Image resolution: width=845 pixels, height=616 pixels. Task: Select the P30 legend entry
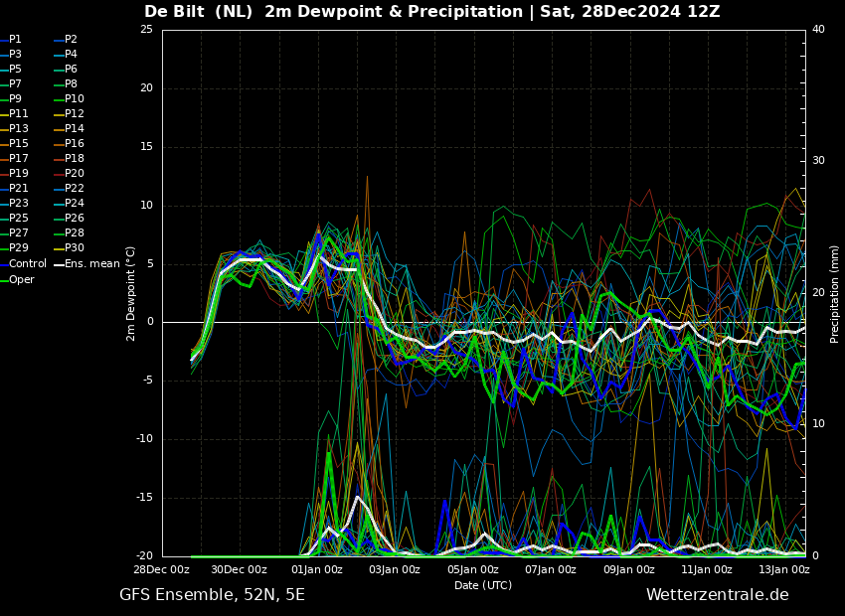tap(75, 248)
